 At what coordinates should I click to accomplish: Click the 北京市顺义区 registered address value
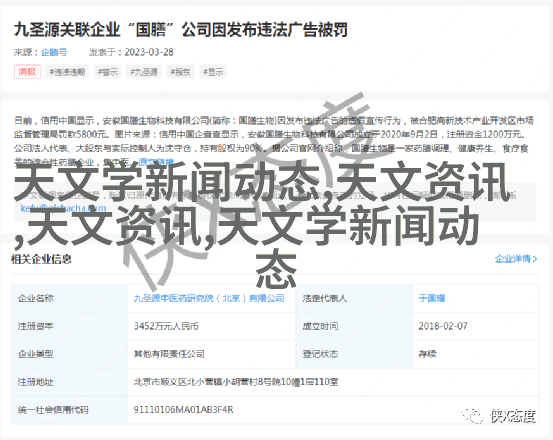pyautogui.click(x=236, y=382)
